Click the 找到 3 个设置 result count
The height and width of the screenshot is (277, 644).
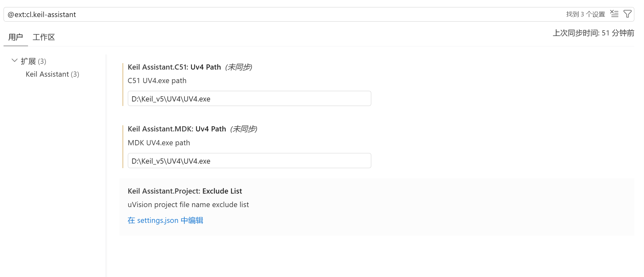[585, 14]
